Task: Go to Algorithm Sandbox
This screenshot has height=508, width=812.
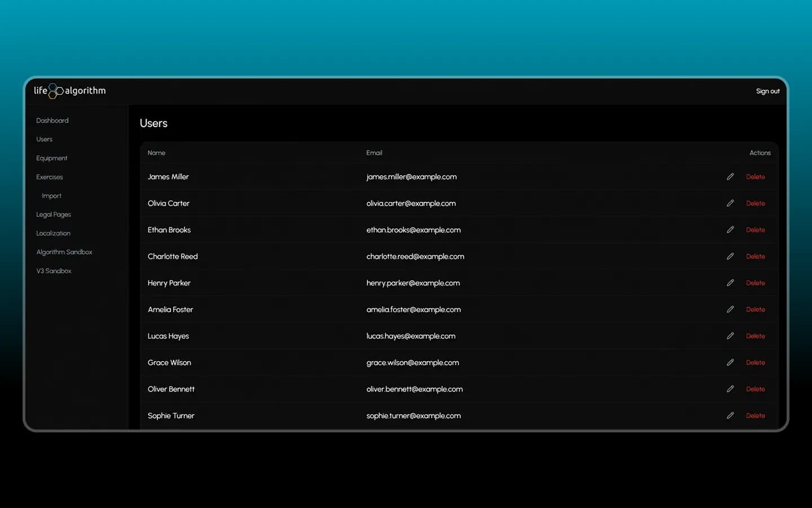Action: pyautogui.click(x=64, y=252)
